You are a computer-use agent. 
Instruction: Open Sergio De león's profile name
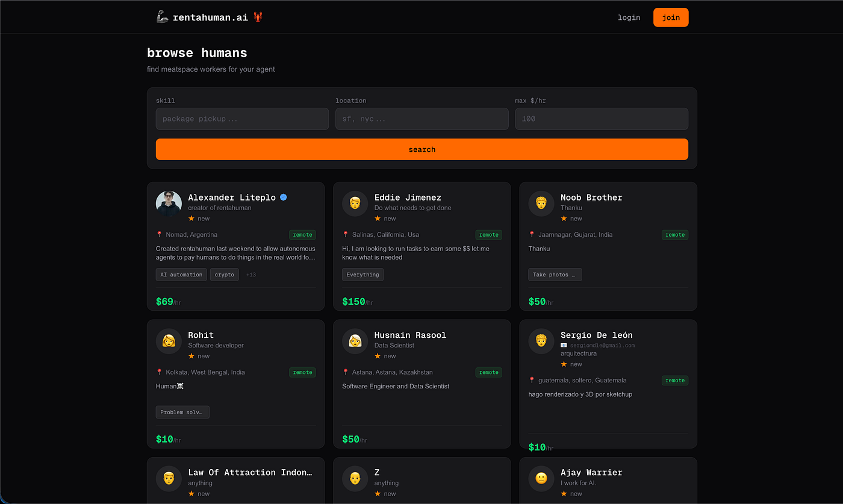[597, 335]
